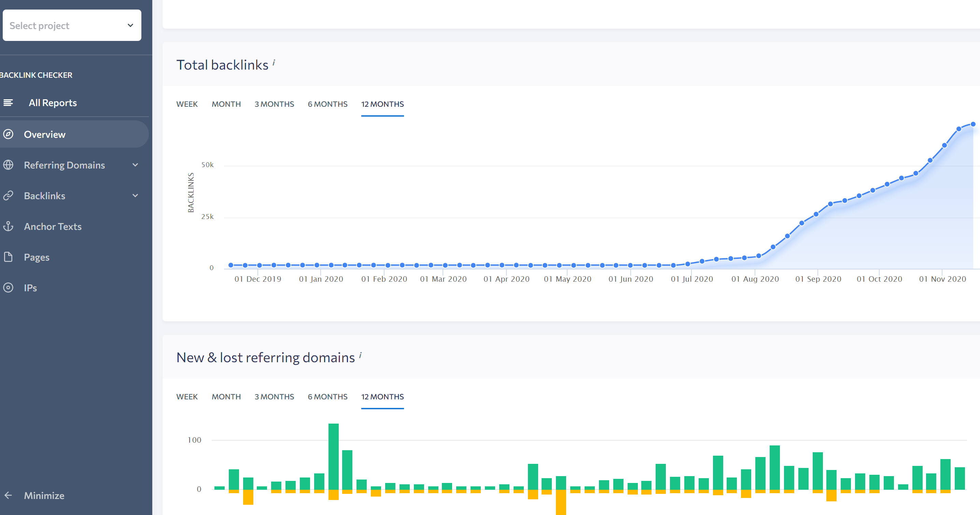Expand the Backlinks submenu
Viewport: 980px width, 515px height.
coord(135,195)
